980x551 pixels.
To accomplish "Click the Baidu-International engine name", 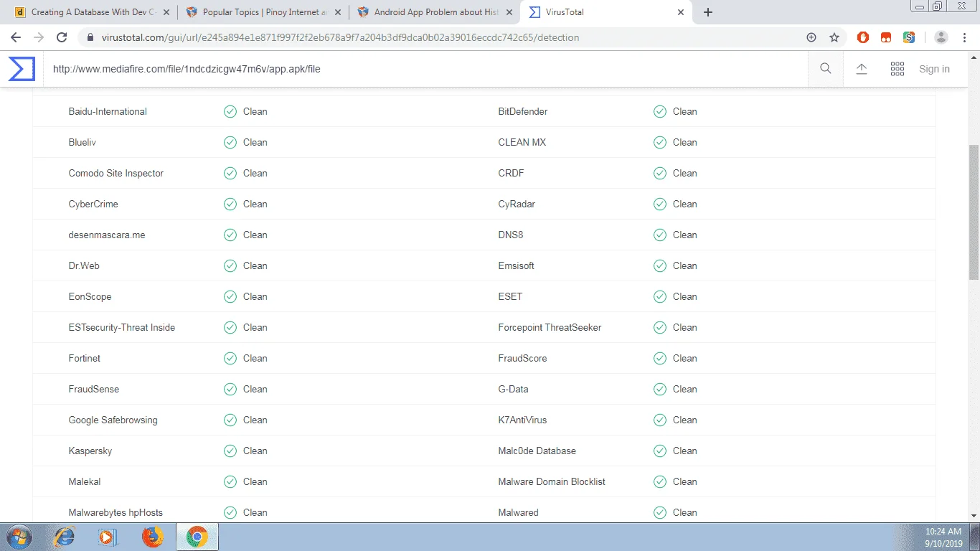I will (x=108, y=112).
